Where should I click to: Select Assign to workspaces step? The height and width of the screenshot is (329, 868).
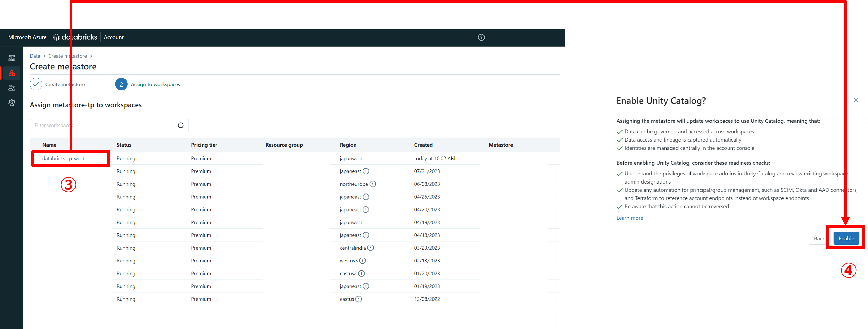tap(155, 84)
